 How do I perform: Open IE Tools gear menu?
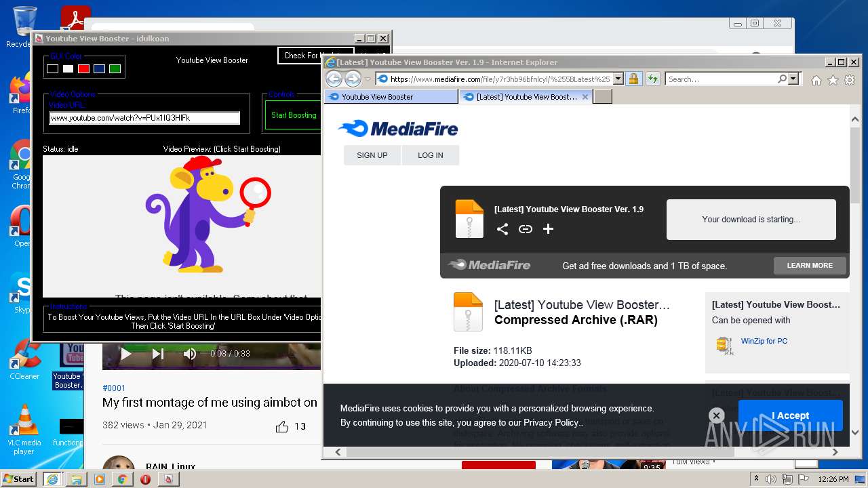[849, 80]
